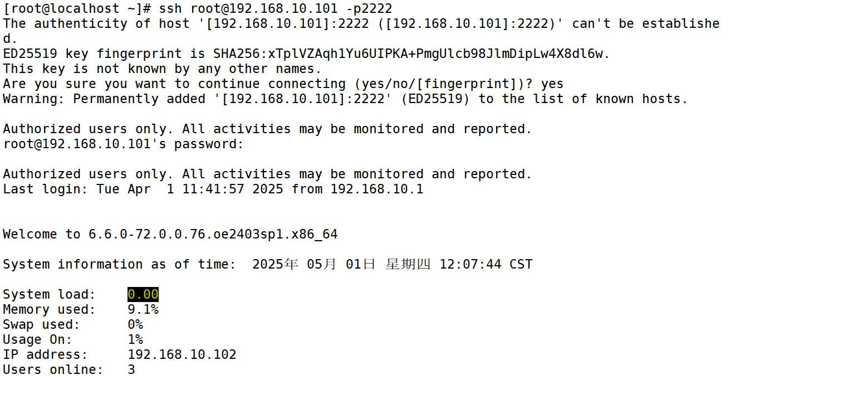Click the SHA256 key fingerprint string

tap(411, 54)
